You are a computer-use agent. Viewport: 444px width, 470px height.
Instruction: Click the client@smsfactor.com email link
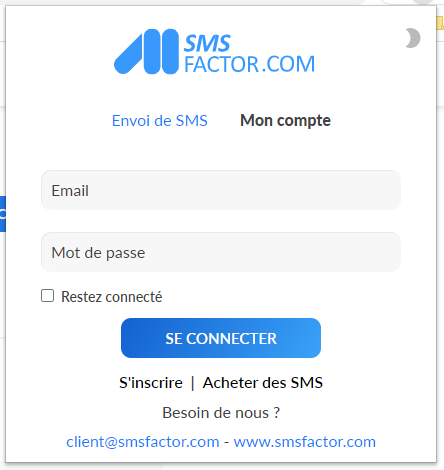(143, 442)
